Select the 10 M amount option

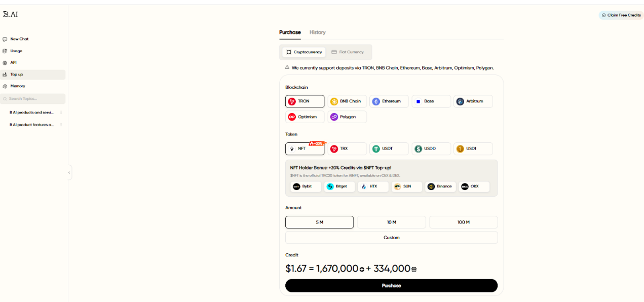[x=391, y=222]
